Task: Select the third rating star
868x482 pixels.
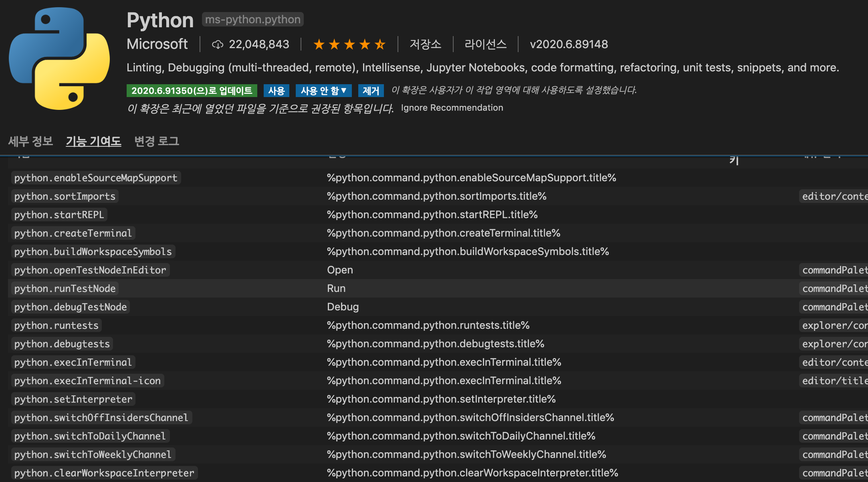Action: [349, 44]
